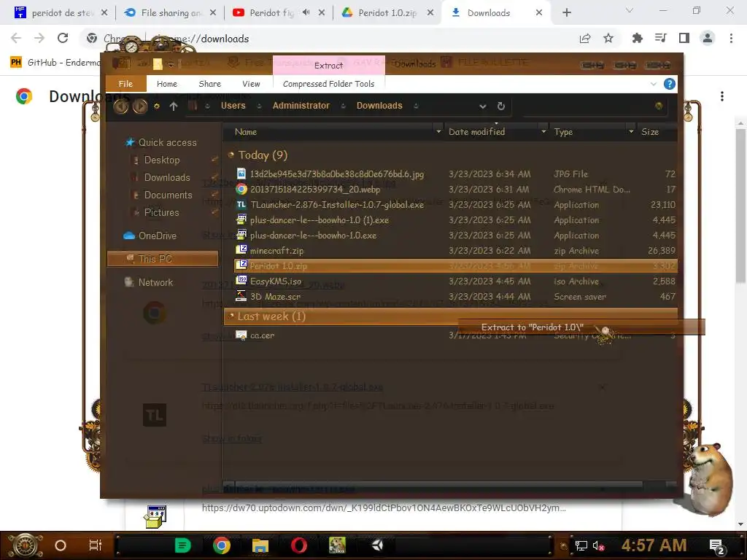Switch to the Home ribbon tab
The width and height of the screenshot is (747, 560).
167,84
